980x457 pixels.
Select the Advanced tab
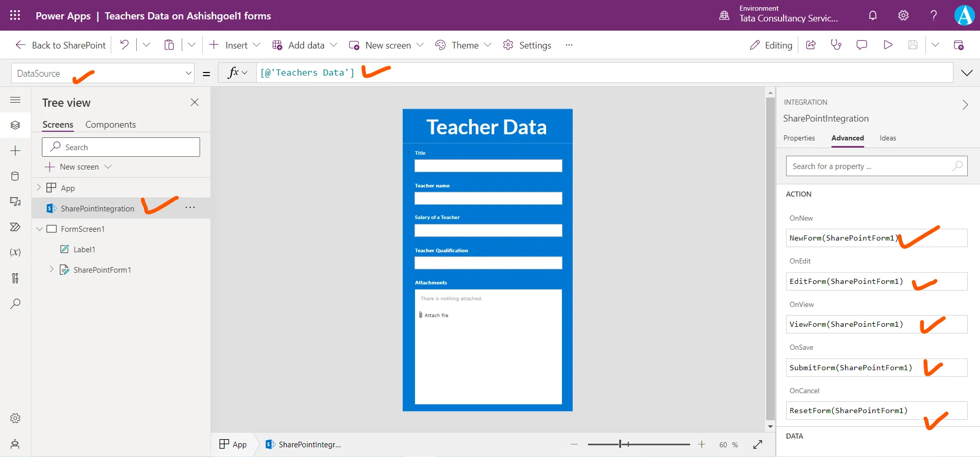click(x=847, y=138)
